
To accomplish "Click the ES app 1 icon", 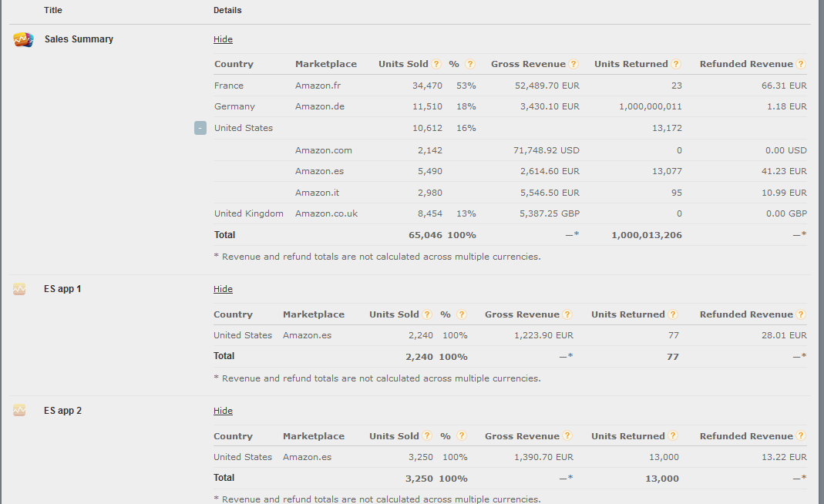I will (x=19, y=289).
